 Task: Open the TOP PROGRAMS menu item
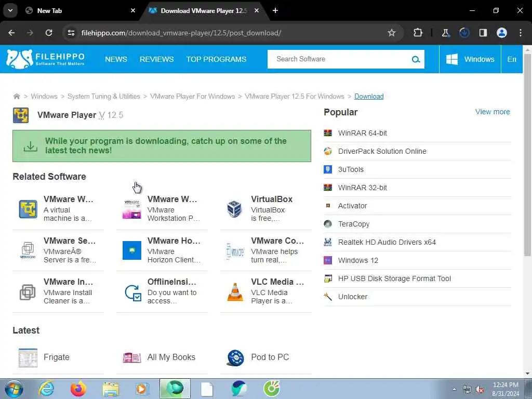(216, 59)
